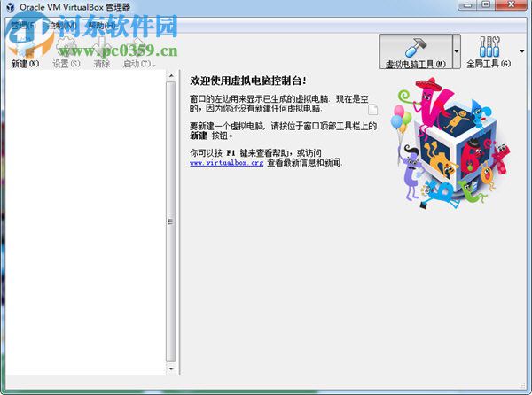
Task: Click the VM list scrollbar down arrow
Action: pos(171,368)
